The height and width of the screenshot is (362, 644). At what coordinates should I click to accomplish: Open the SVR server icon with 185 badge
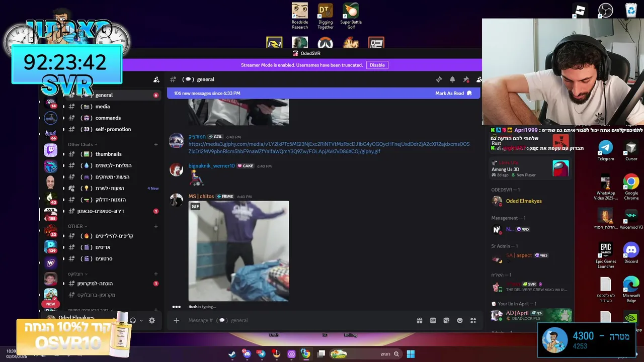click(x=50, y=214)
